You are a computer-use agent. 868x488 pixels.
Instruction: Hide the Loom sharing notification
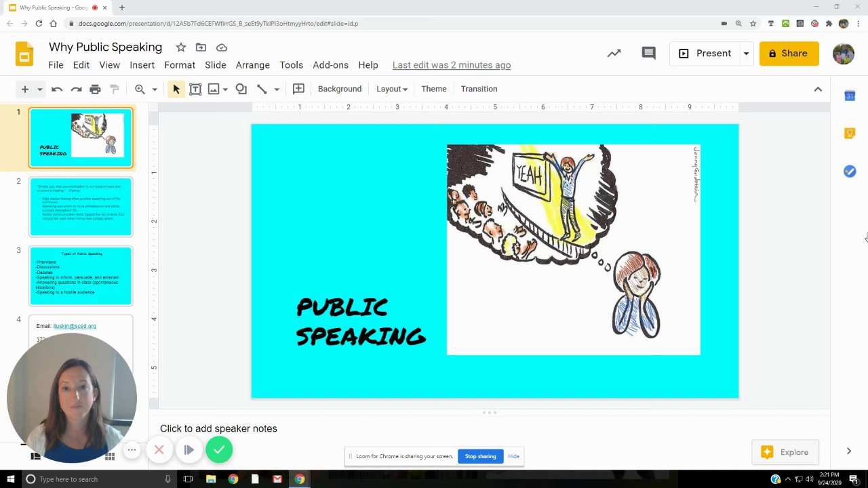[x=513, y=456]
